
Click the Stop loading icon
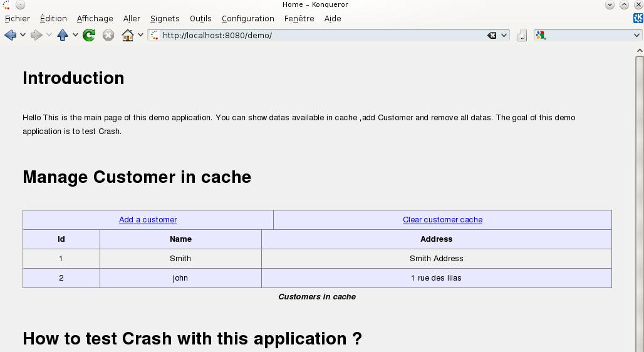click(x=108, y=35)
